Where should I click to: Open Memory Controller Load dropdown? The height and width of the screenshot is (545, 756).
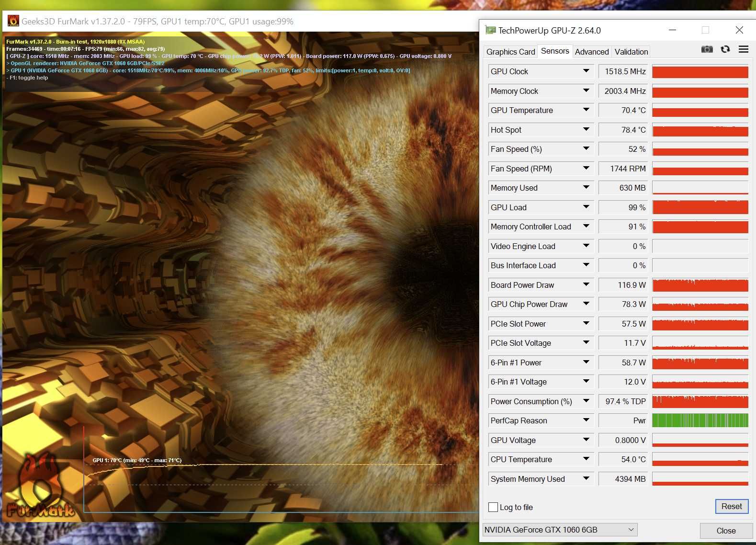click(586, 226)
